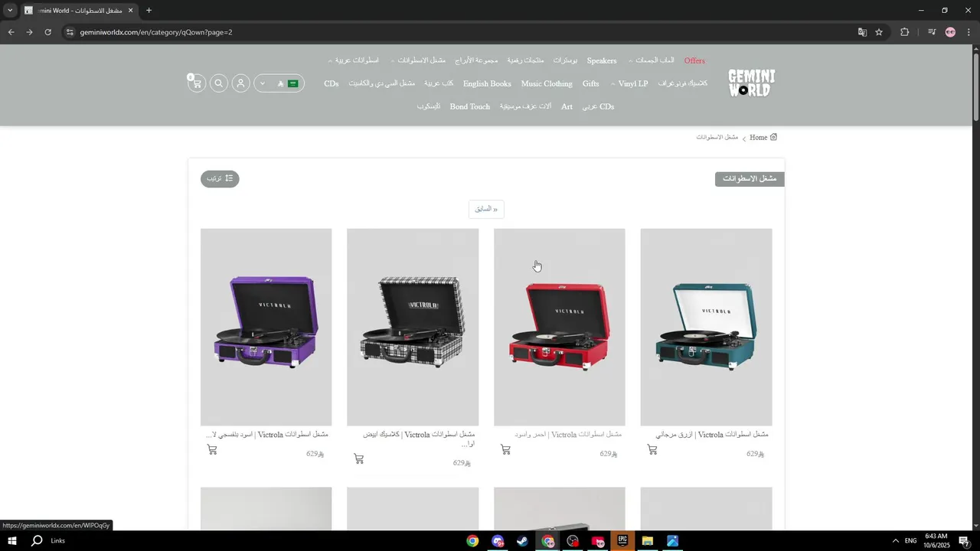Open the notification center icon
The width and height of the screenshot is (980, 551).
click(964, 541)
